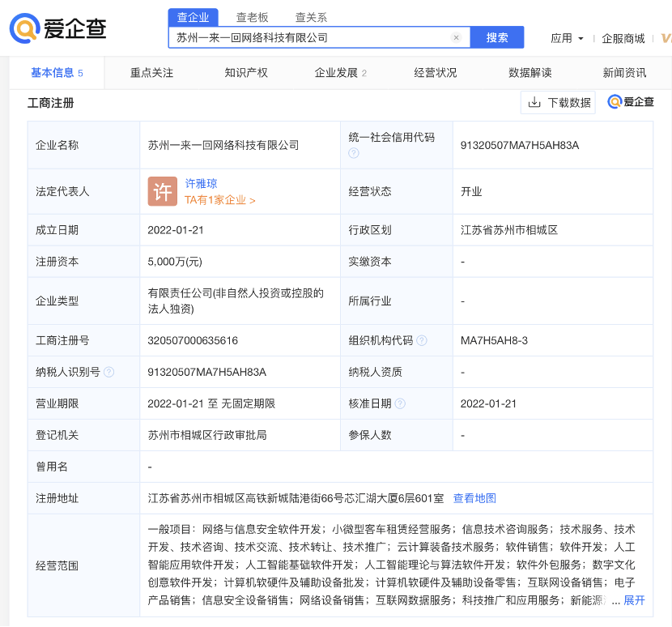Switch to 查关系 search tab
The width and height of the screenshot is (672, 627).
(x=311, y=17)
